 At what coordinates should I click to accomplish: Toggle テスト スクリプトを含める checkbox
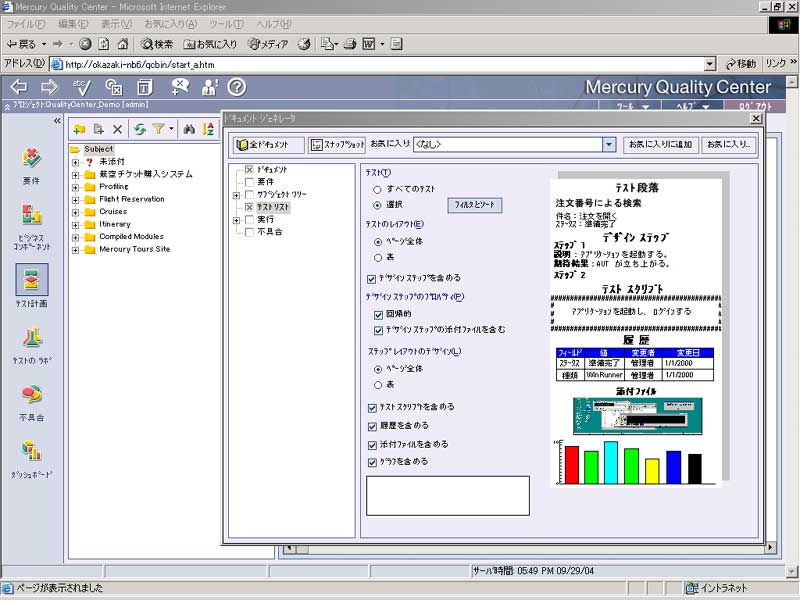(x=372, y=408)
